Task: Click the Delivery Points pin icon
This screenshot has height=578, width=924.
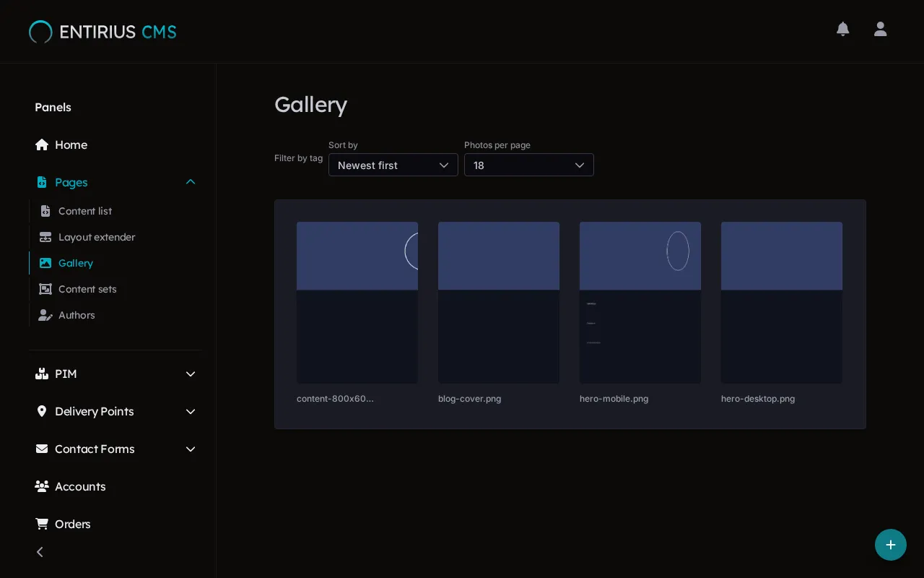Action: tap(42, 411)
